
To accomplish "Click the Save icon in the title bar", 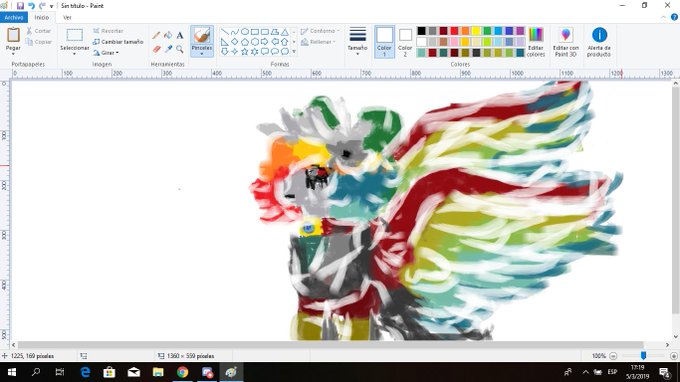I will tap(20, 6).
